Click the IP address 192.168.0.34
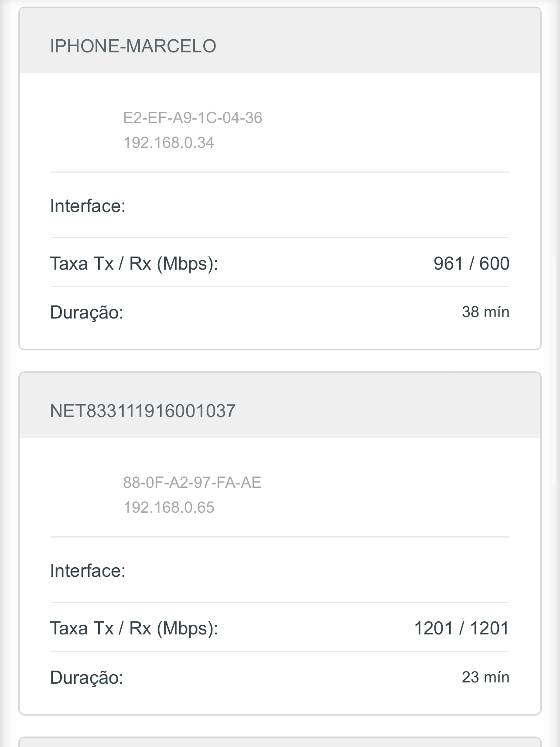This screenshot has height=747, width=560. [x=169, y=143]
